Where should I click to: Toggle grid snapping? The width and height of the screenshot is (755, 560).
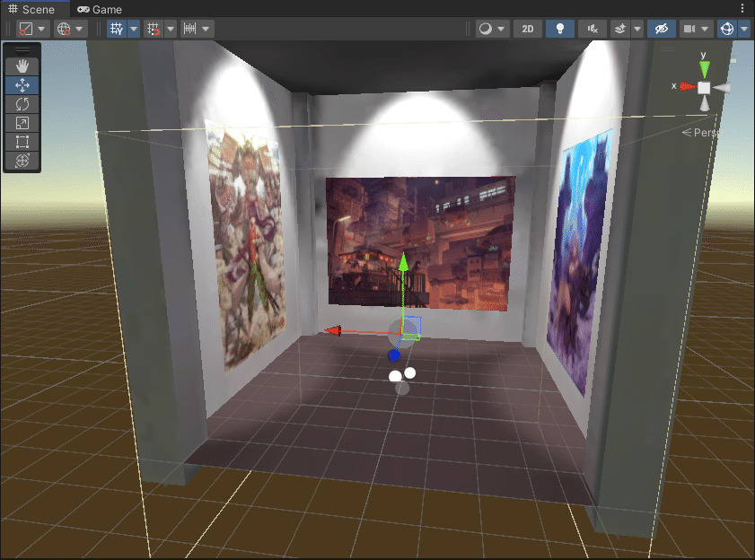154,29
